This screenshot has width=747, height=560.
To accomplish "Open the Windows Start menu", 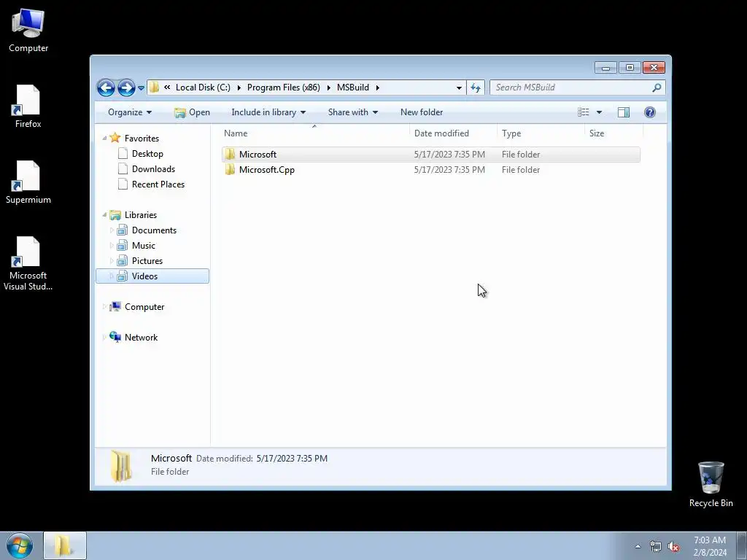I will (x=20, y=545).
